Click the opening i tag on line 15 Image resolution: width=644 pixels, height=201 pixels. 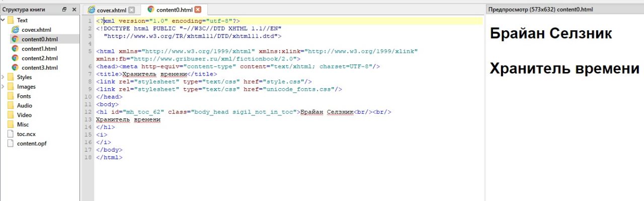pyautogui.click(x=102, y=135)
